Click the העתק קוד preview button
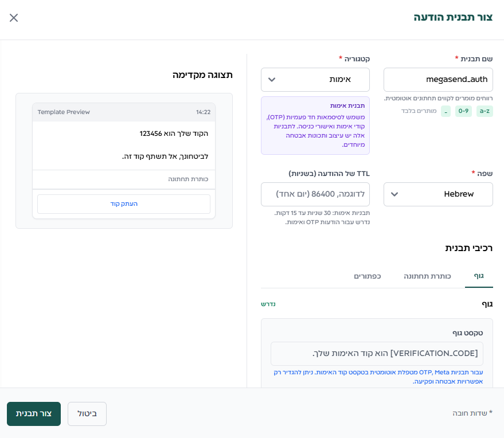 (124, 204)
